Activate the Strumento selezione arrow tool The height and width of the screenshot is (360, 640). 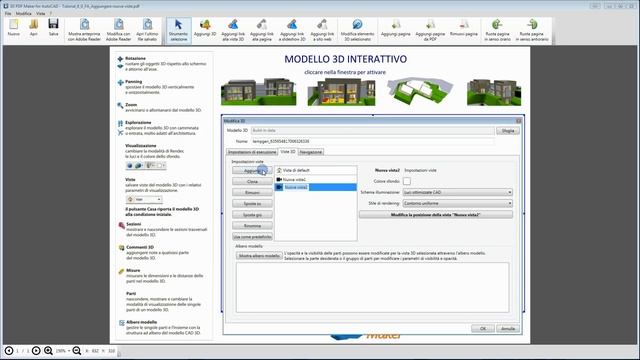178,29
